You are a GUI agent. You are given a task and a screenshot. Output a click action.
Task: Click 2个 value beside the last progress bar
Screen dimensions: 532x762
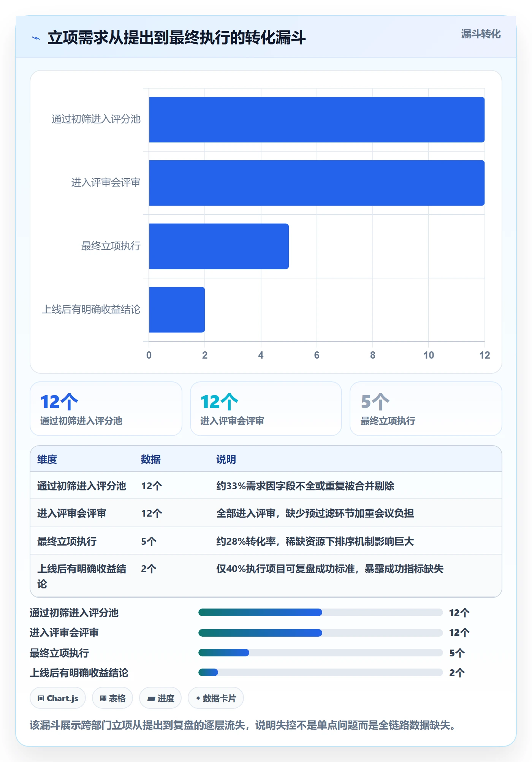(457, 673)
